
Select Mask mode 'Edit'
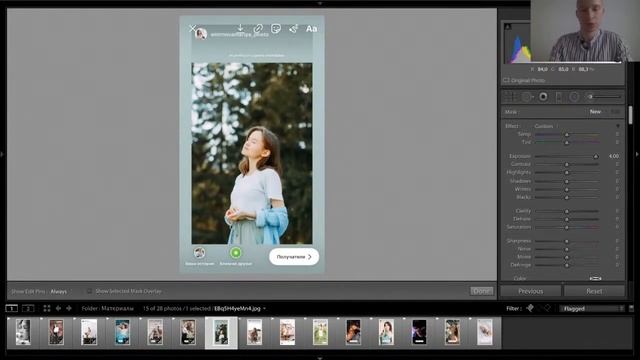[615, 111]
